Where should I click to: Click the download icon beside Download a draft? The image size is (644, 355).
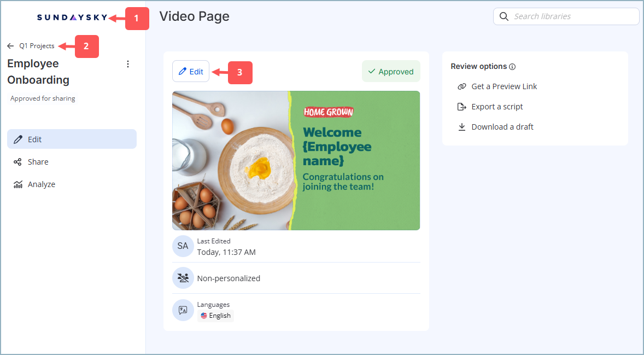[x=461, y=126]
